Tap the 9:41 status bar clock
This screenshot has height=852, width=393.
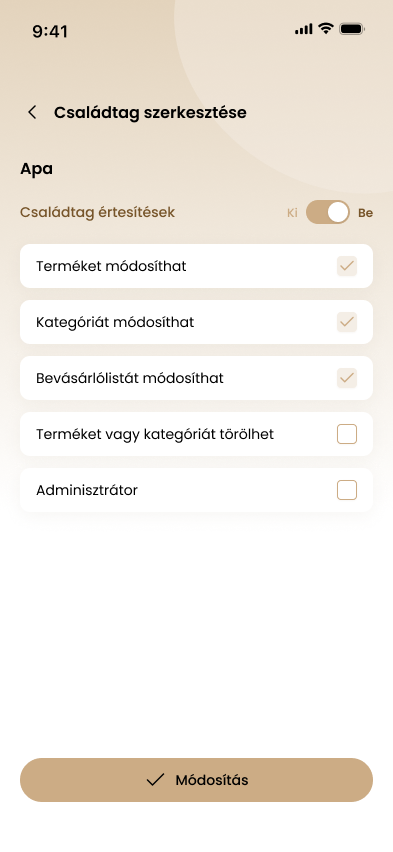[x=50, y=32]
